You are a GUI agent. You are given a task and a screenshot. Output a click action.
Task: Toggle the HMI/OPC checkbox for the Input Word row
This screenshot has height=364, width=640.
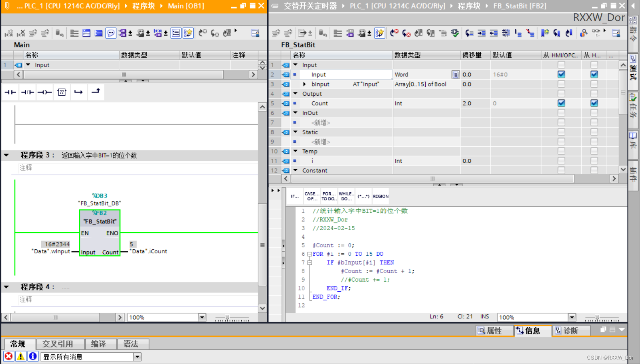pyautogui.click(x=561, y=74)
